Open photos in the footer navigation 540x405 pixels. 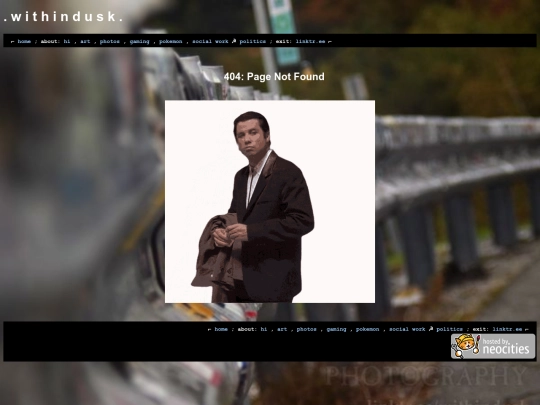(307, 329)
